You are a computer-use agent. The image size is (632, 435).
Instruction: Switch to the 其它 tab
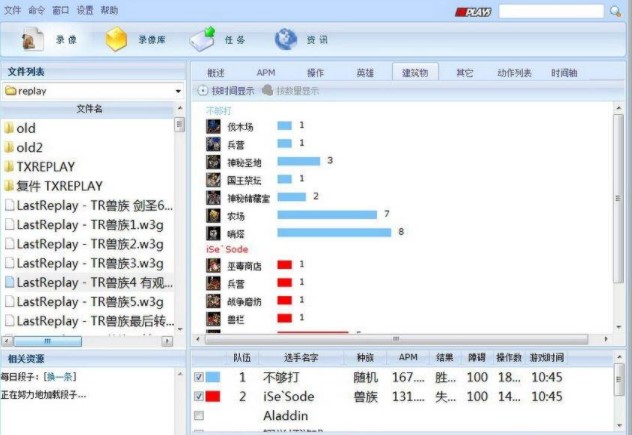pyautogui.click(x=464, y=73)
